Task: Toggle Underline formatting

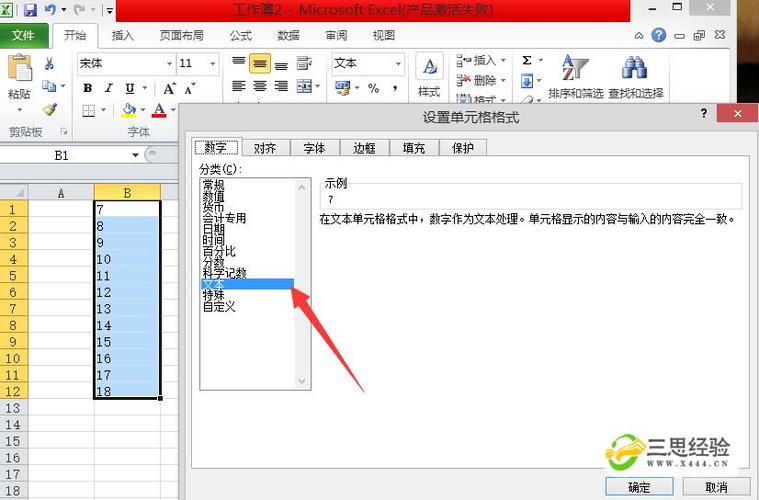Action: [x=130, y=88]
